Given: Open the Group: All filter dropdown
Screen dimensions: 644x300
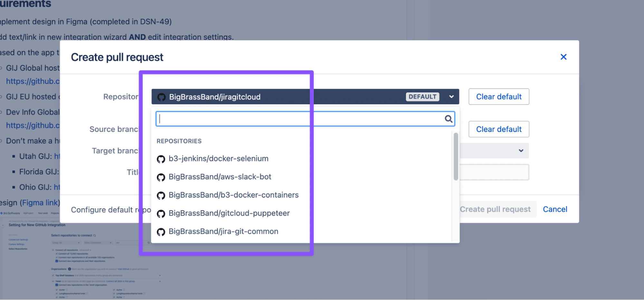Looking at the screenshot, I should [66, 243].
